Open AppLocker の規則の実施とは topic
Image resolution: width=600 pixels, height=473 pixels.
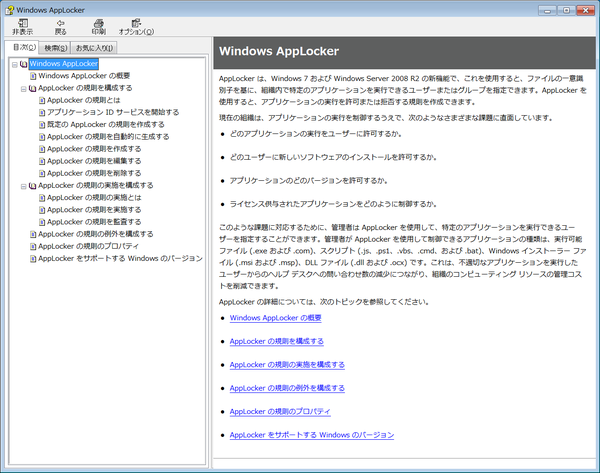pos(94,197)
